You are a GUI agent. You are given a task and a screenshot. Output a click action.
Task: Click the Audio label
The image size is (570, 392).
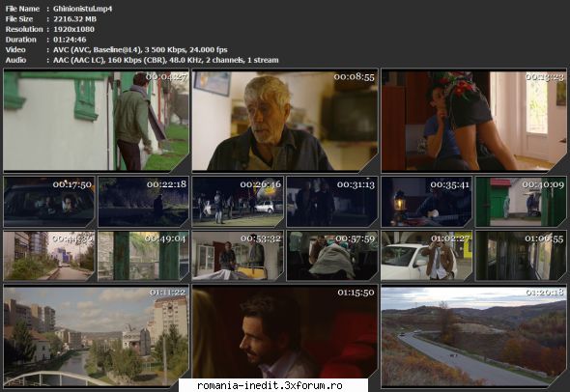click(15, 60)
